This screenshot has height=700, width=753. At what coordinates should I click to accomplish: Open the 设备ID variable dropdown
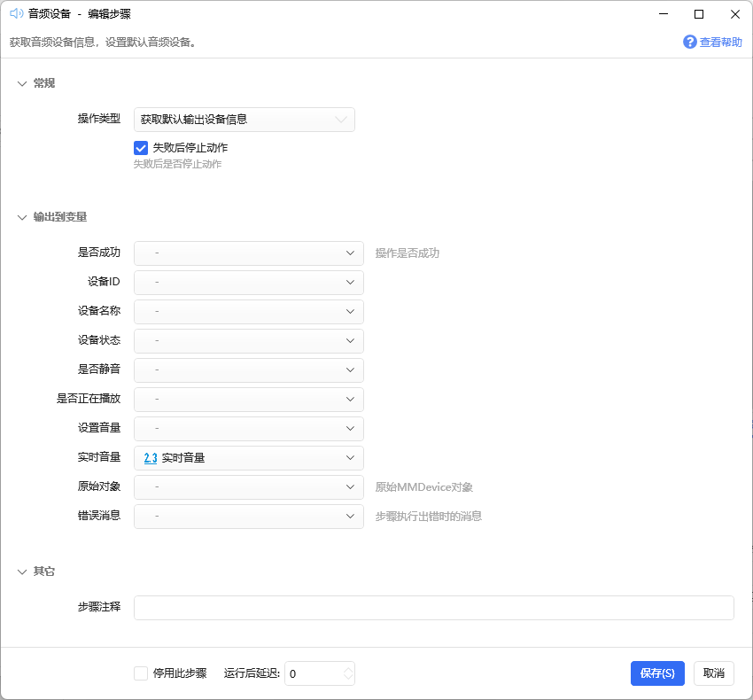pos(249,283)
